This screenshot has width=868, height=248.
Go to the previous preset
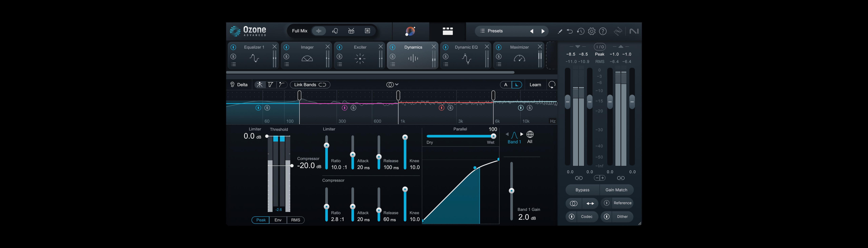531,31
